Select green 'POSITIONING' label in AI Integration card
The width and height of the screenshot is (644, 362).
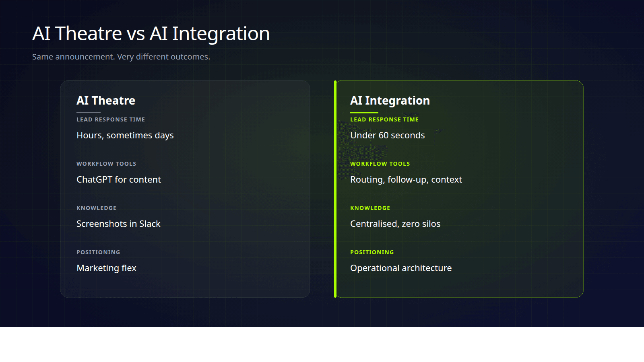point(372,252)
